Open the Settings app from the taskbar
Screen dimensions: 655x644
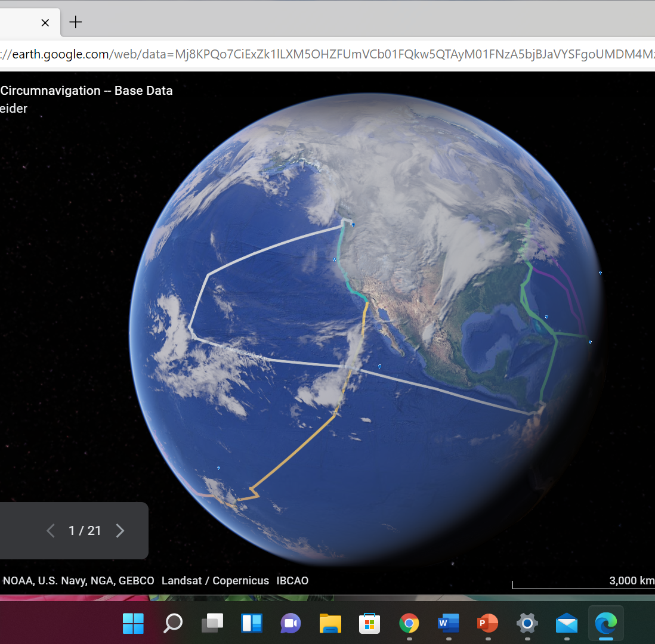(x=527, y=624)
